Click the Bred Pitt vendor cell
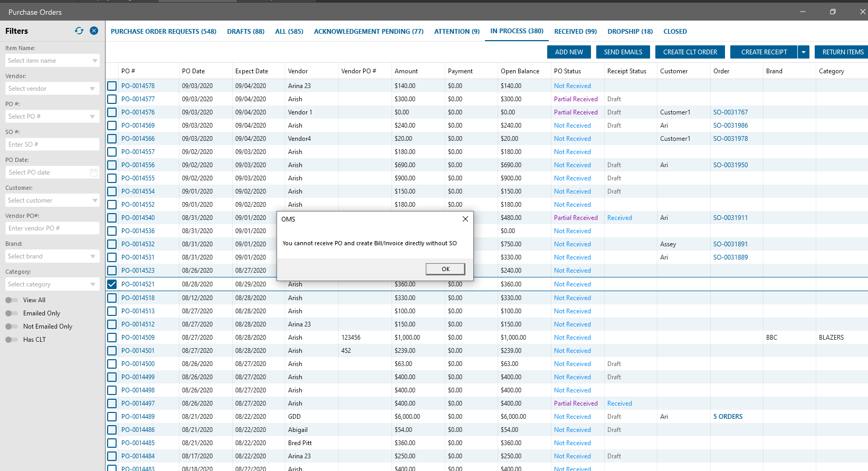This screenshot has width=868, height=471. pos(300,443)
